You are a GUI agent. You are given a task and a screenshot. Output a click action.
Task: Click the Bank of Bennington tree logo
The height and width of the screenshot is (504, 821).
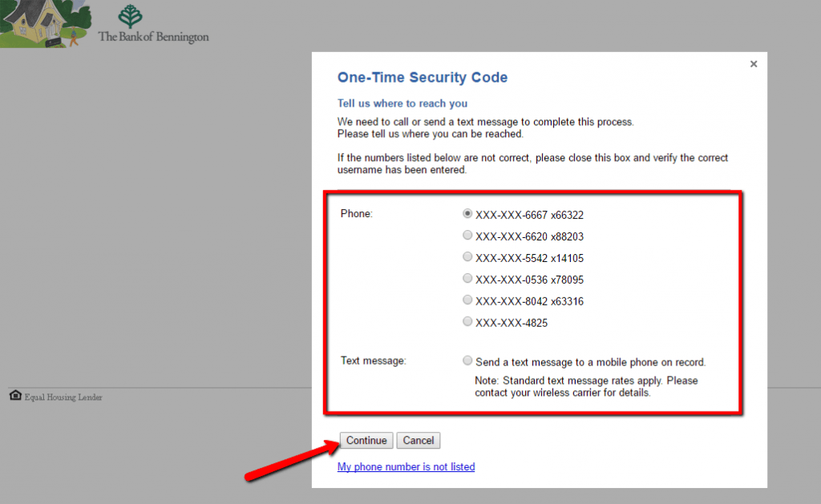pos(130,16)
